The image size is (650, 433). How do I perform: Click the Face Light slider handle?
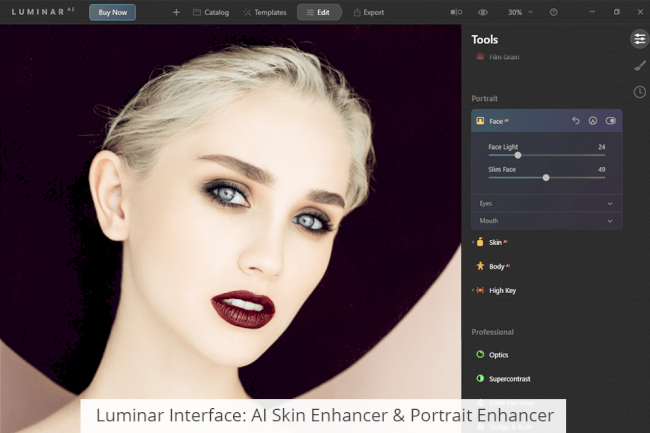point(518,155)
